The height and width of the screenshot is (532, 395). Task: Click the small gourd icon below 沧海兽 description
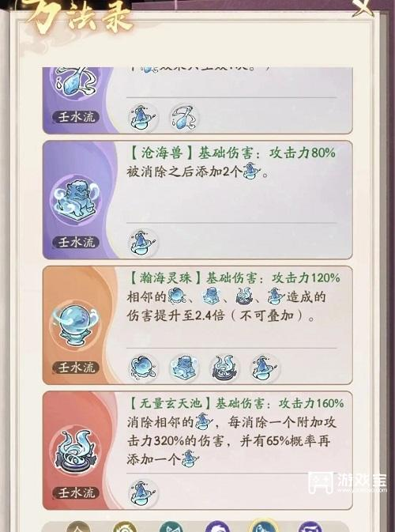coord(144,243)
